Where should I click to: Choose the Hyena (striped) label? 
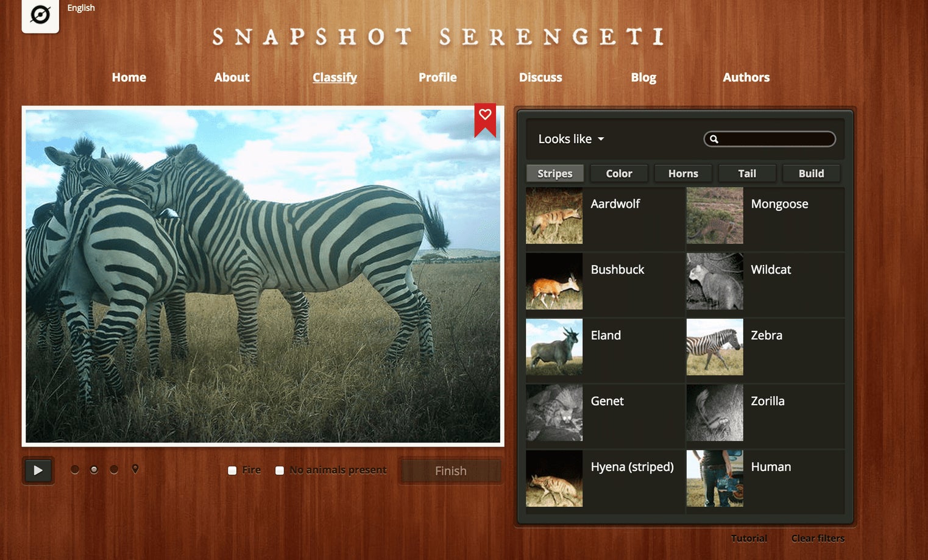pos(632,467)
